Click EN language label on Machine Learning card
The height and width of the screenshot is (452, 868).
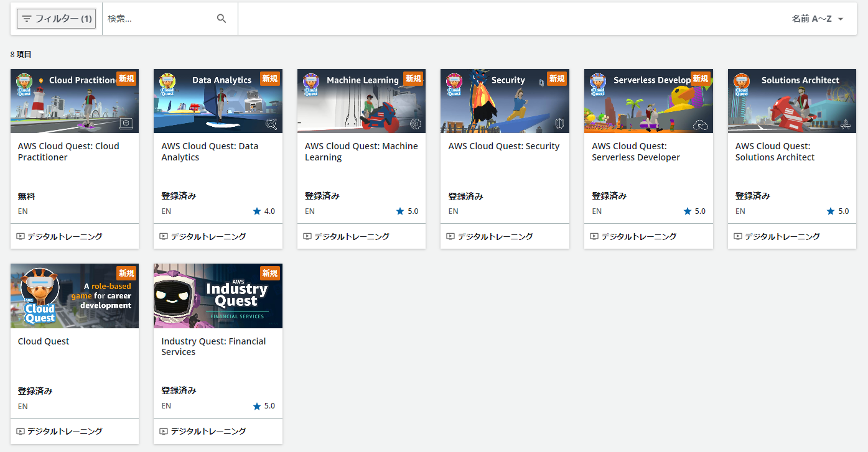tap(310, 211)
